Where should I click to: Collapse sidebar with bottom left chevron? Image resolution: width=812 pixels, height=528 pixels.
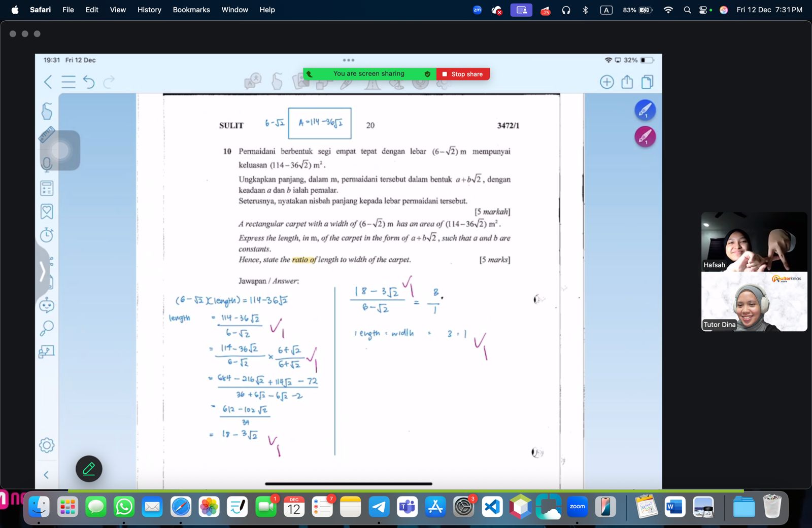[x=46, y=475]
